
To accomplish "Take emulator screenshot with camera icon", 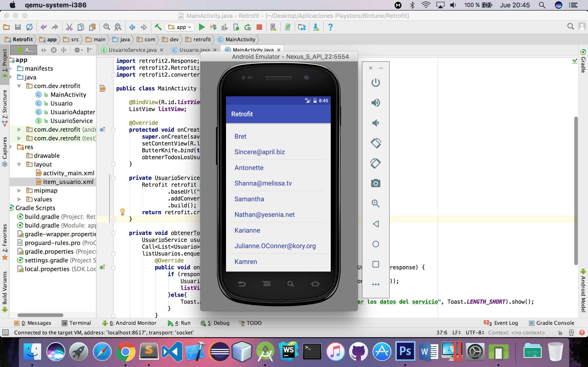I will click(x=375, y=183).
